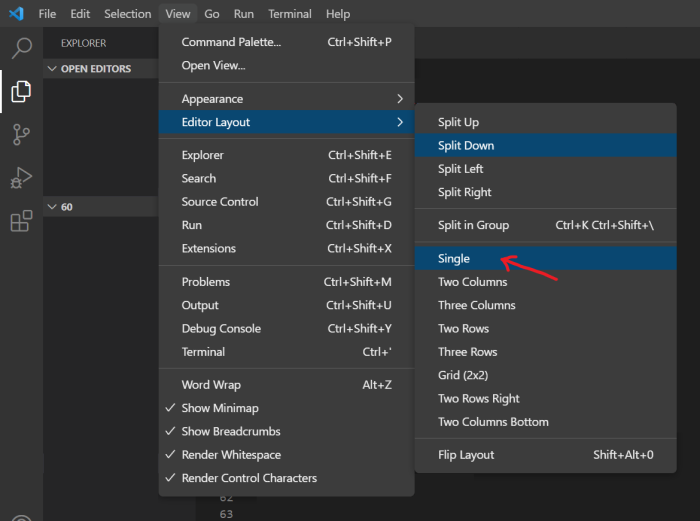Select Two Rows Right layout

546,398
